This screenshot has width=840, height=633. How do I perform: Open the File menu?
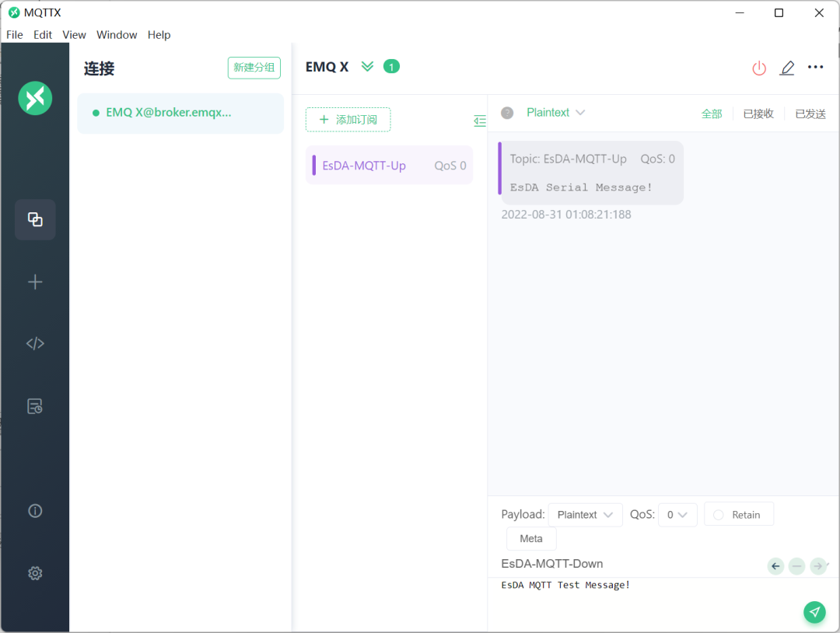(15, 35)
